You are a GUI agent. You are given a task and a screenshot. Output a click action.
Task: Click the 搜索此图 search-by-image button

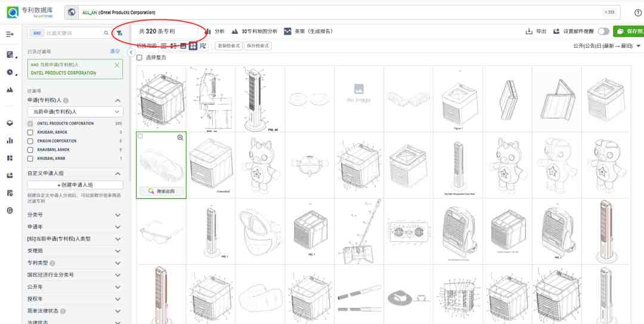[161, 191]
